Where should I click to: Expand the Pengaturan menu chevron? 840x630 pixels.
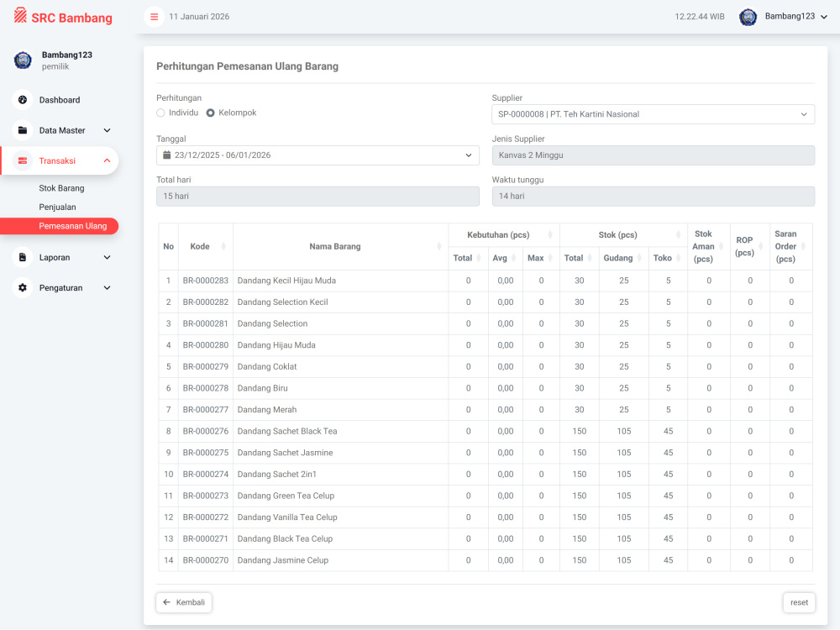[108, 287]
